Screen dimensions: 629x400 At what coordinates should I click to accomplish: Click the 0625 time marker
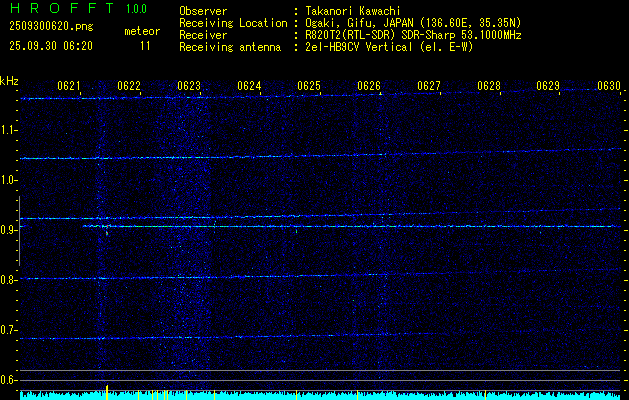click(x=309, y=86)
